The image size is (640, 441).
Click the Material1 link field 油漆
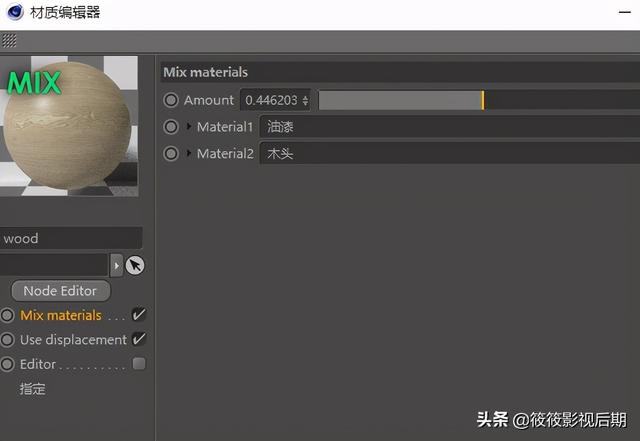[x=450, y=127]
